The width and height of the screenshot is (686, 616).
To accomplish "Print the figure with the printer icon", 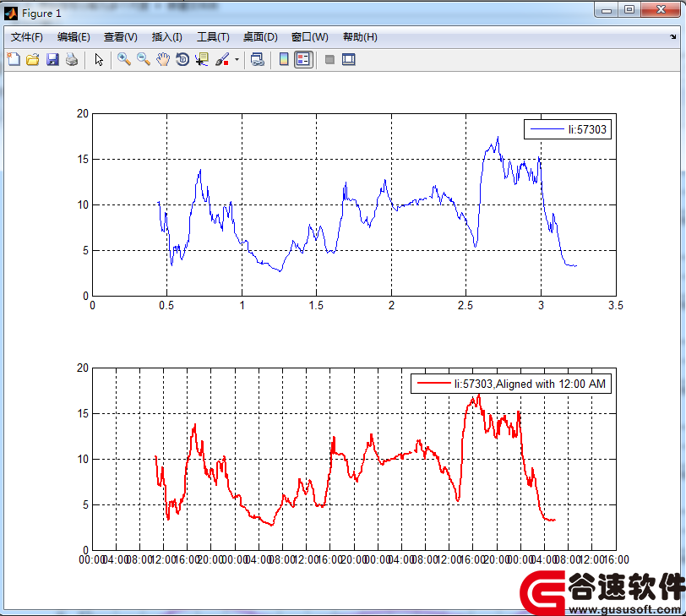I will 72,59.
